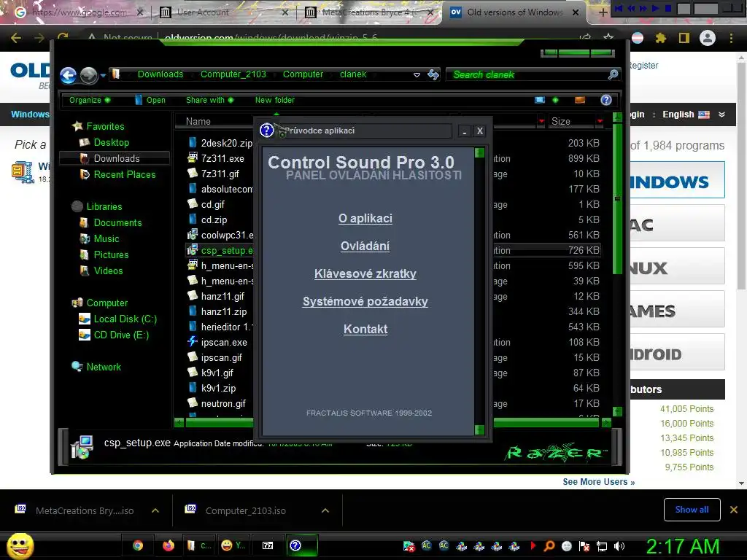Open the Klávesové zkratky link
The image size is (747, 560).
pos(365,273)
